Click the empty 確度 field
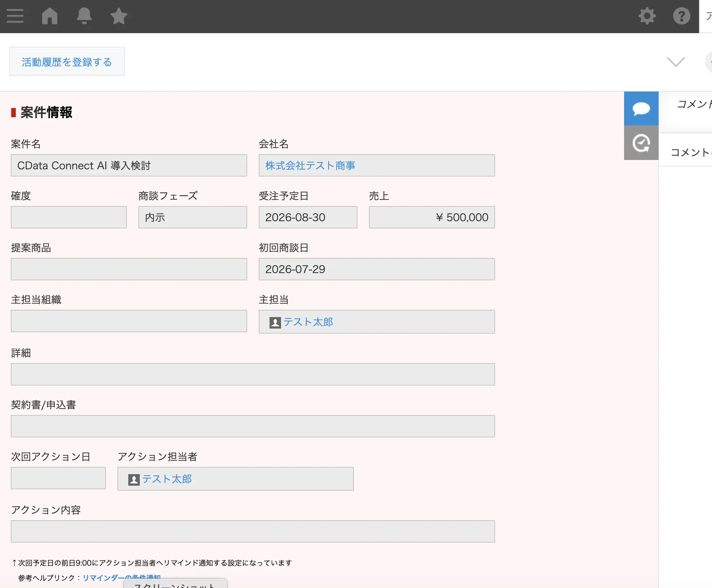 point(69,217)
